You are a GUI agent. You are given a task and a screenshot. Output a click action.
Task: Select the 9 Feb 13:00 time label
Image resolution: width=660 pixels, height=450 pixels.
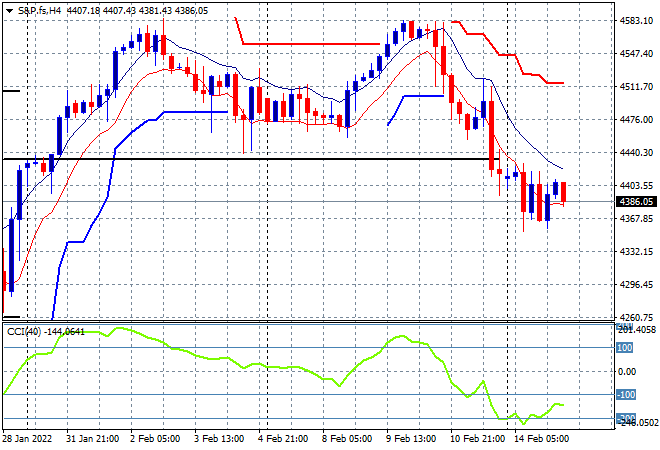coord(411,439)
